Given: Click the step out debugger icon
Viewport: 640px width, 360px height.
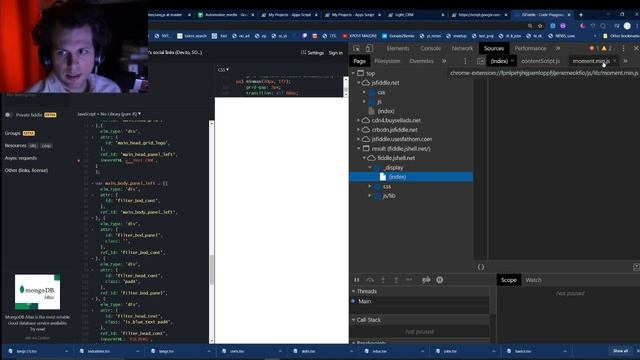Looking at the screenshot, I should (x=396, y=280).
